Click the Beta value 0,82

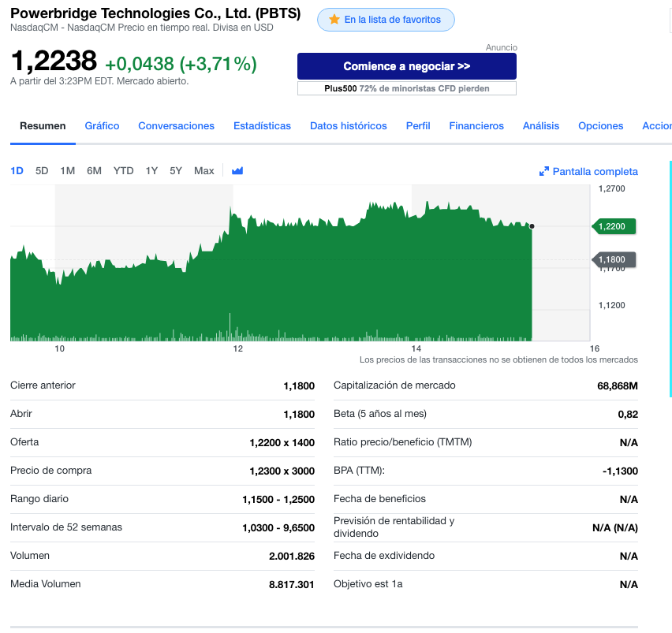(x=628, y=414)
